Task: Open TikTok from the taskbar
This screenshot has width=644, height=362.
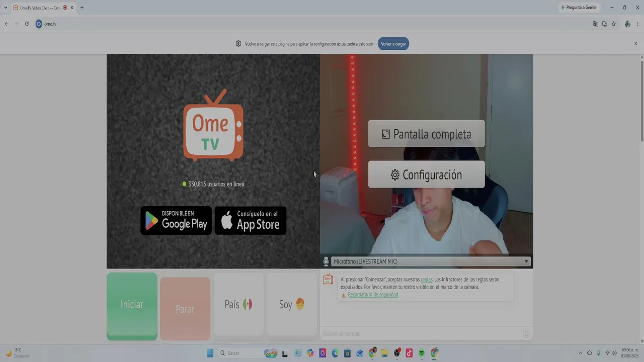Action: click(409, 353)
